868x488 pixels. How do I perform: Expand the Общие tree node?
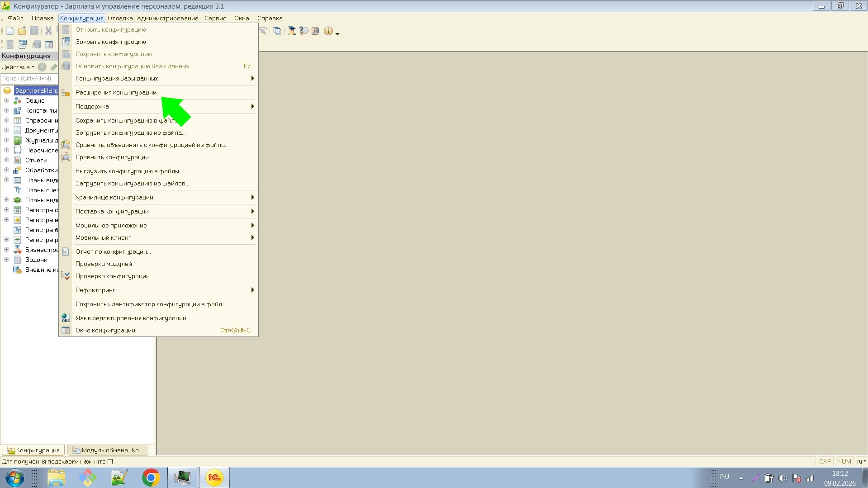point(6,100)
